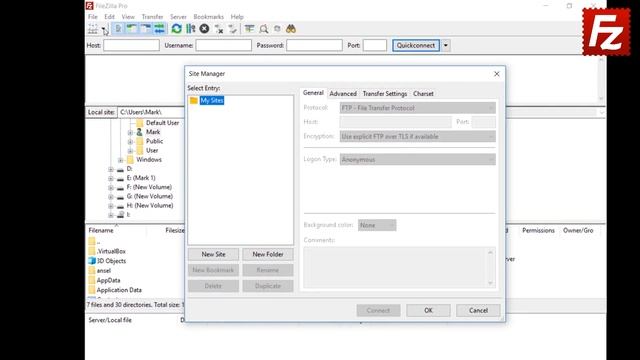Click the Quickconnect button
Image resolution: width=640 pixels, height=360 pixels.
coord(416,45)
